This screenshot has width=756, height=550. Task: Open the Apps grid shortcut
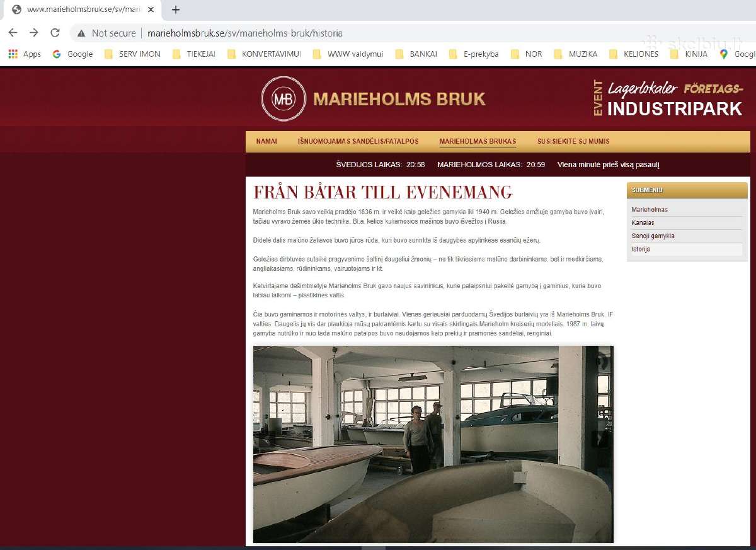(24, 54)
